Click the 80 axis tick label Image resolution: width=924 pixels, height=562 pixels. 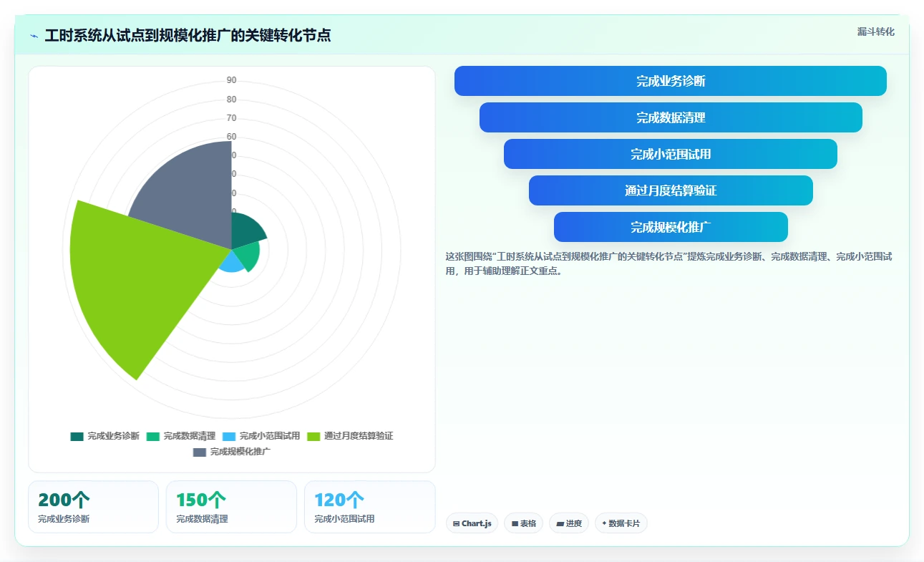[231, 100]
